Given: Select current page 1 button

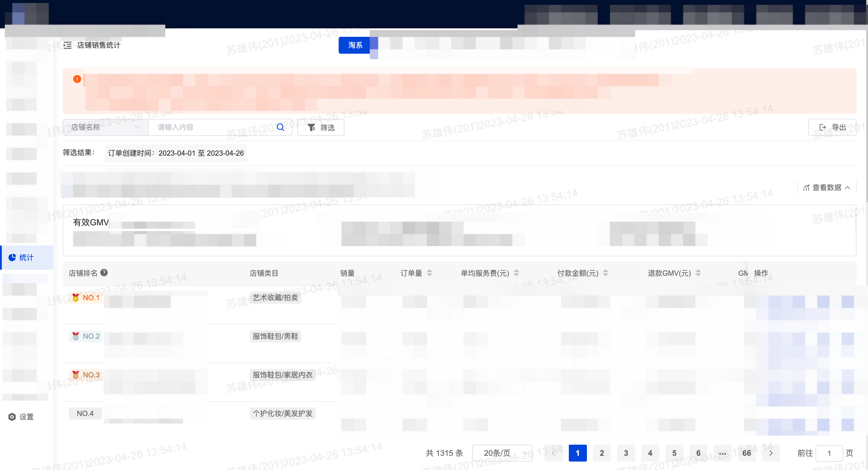Looking at the screenshot, I should pos(578,453).
